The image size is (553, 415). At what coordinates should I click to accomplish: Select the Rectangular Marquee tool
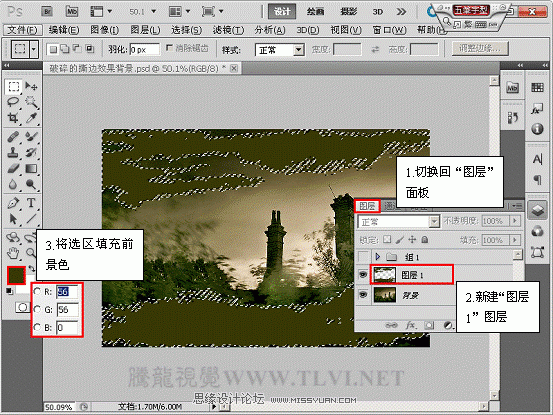[13, 86]
